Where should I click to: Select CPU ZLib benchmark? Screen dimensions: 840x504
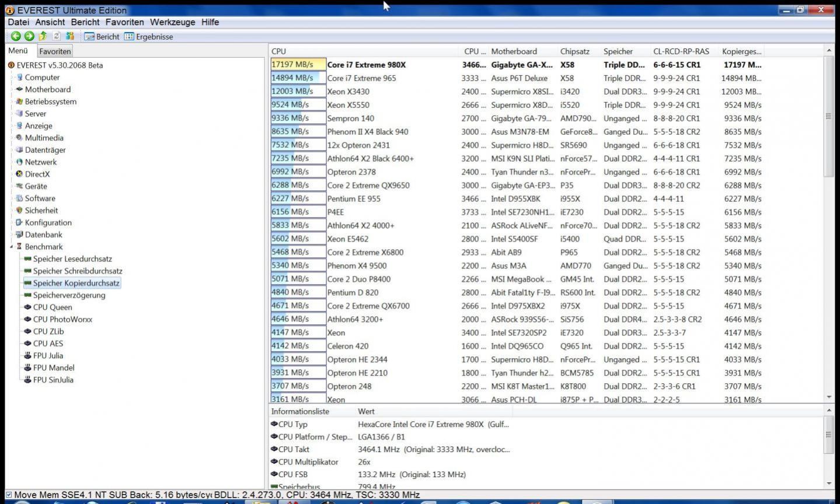48,331
